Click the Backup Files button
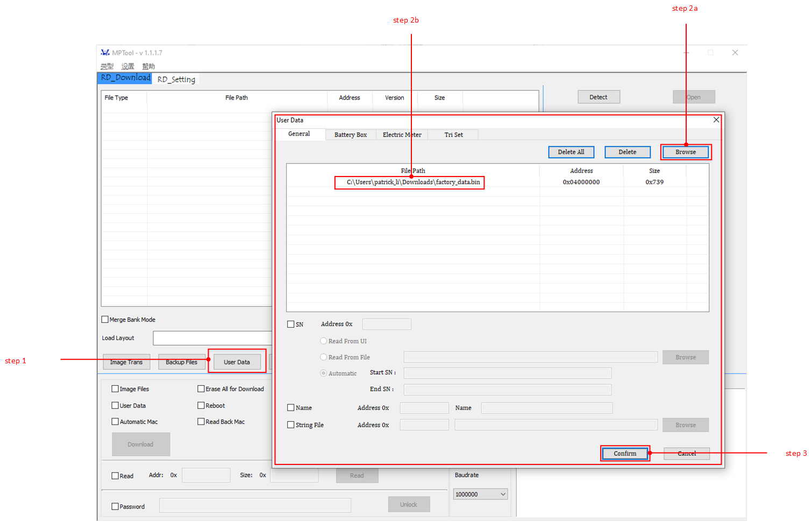The width and height of the screenshot is (812, 522). point(182,362)
